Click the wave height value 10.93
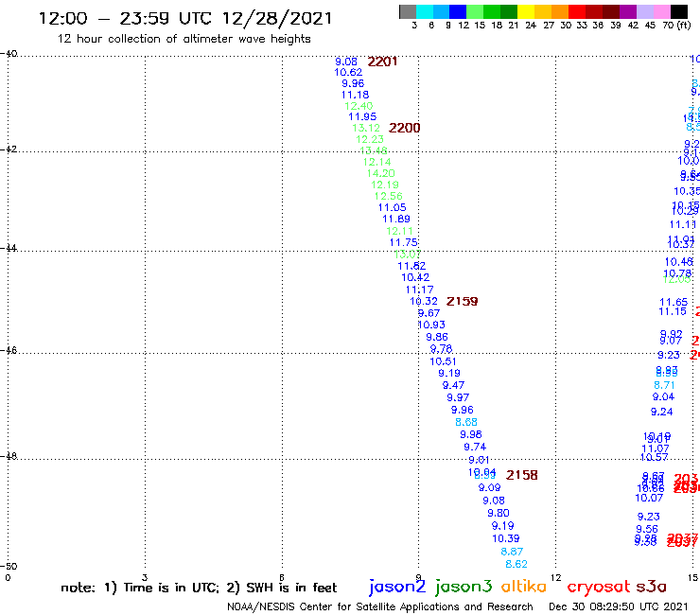Screen dimensions: 700x615 point(431,325)
